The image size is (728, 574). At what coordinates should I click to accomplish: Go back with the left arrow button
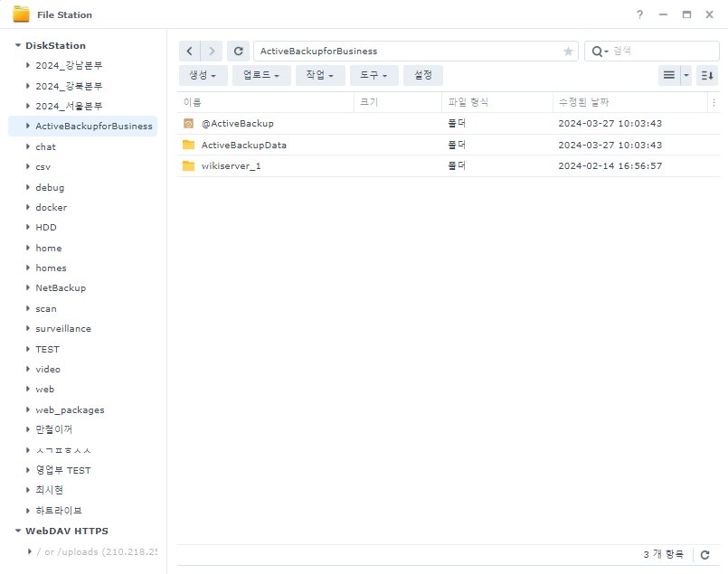189,51
